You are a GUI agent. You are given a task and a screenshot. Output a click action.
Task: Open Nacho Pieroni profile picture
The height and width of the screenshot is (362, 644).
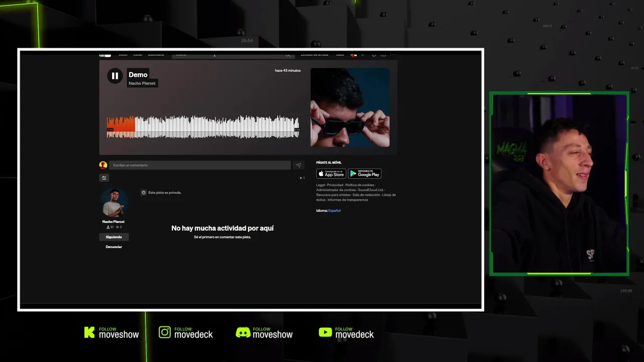113,203
